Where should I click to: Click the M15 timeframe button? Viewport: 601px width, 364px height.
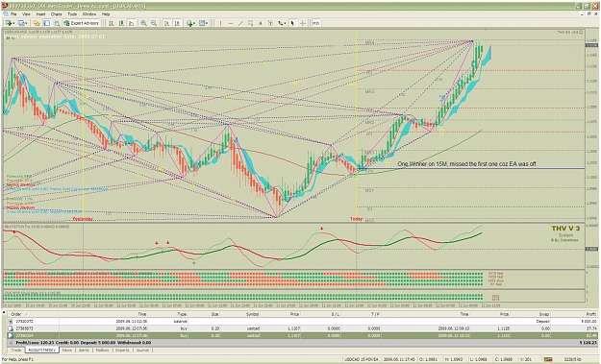[x=315, y=23]
